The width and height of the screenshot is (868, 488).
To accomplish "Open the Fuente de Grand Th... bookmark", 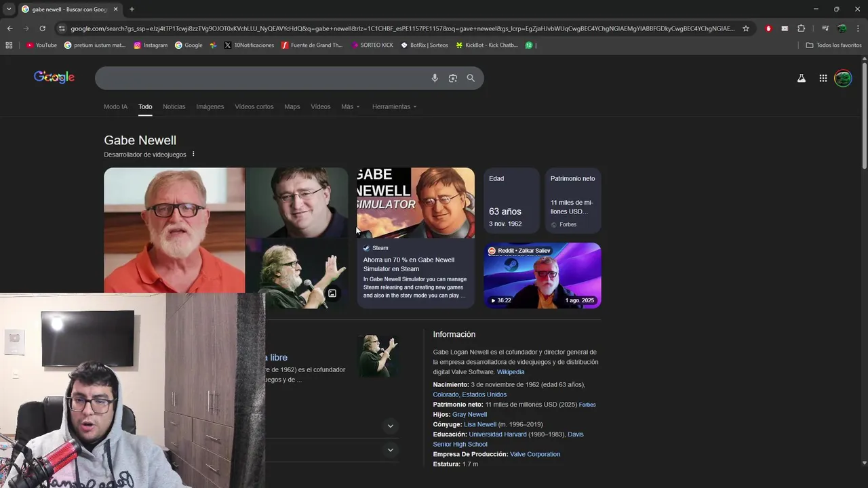I will tap(312, 45).
